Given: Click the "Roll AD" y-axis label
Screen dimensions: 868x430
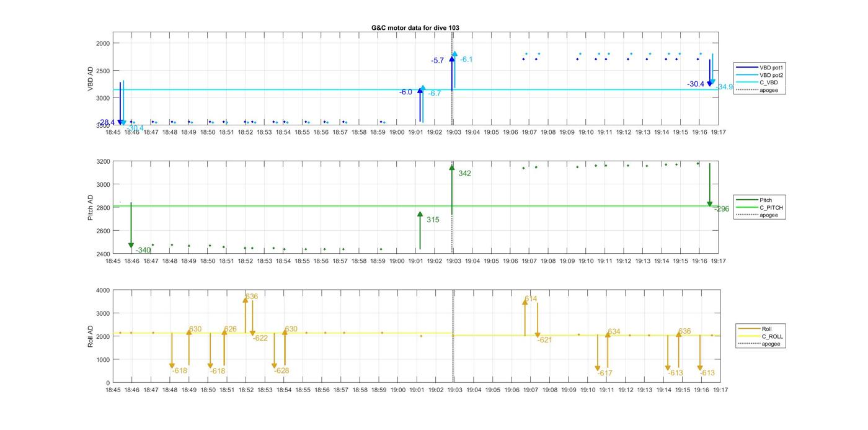Looking at the screenshot, I should [91, 336].
